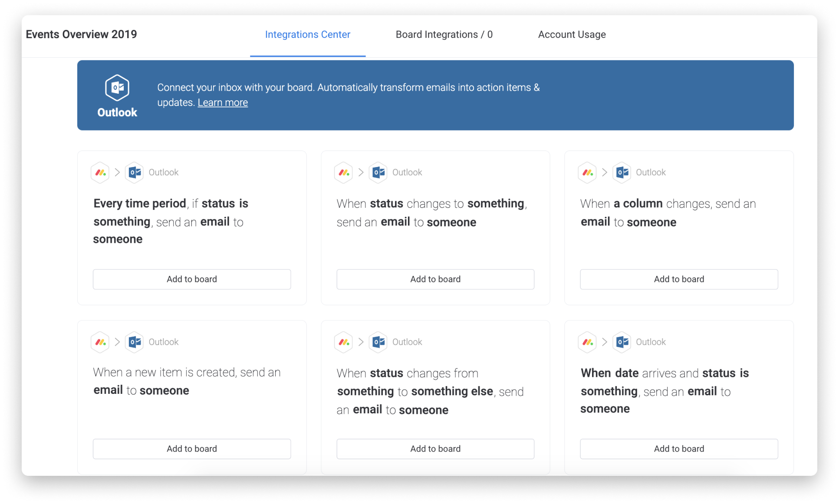Click the Events Overview 2019 title
Image resolution: width=839 pixels, height=504 pixels.
pyautogui.click(x=81, y=34)
